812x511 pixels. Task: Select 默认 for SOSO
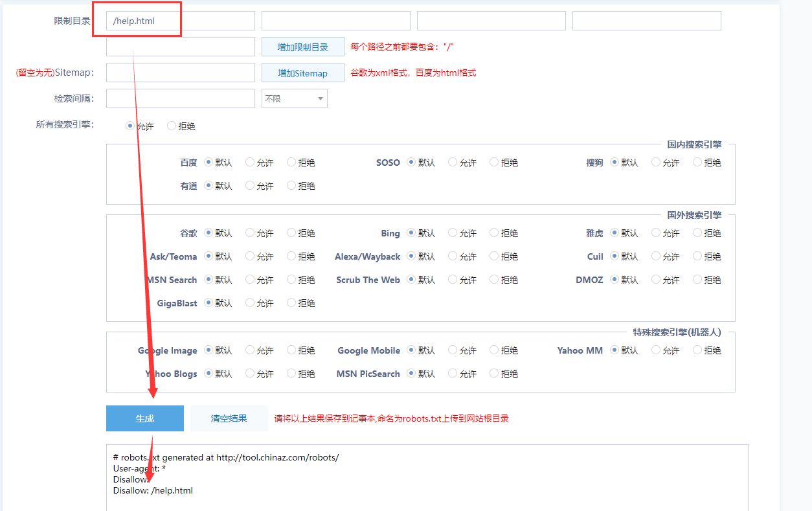(x=411, y=163)
